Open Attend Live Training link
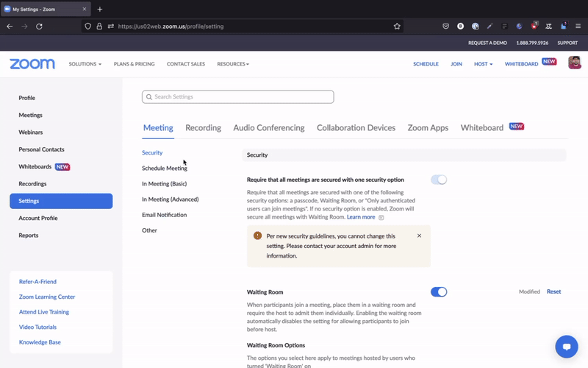588x368 pixels. click(44, 312)
